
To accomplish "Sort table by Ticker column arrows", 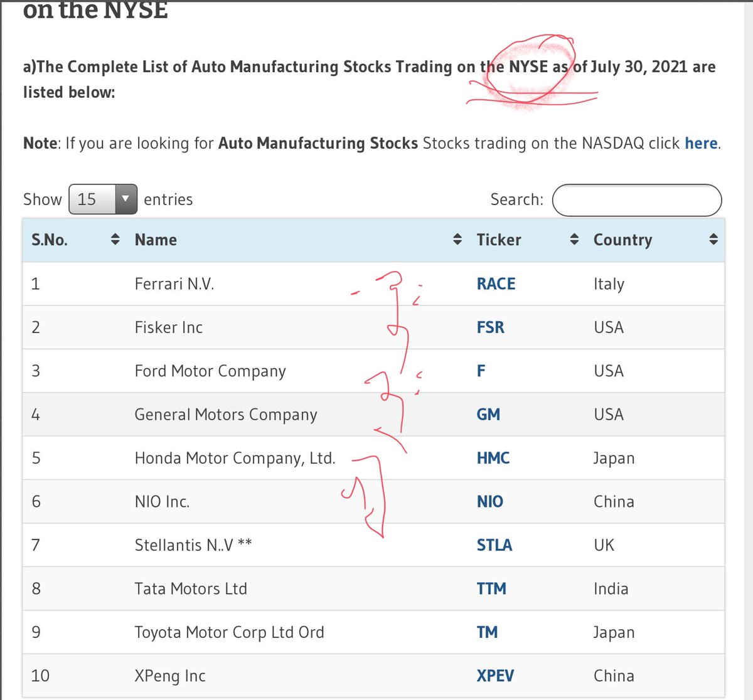I will tap(574, 239).
